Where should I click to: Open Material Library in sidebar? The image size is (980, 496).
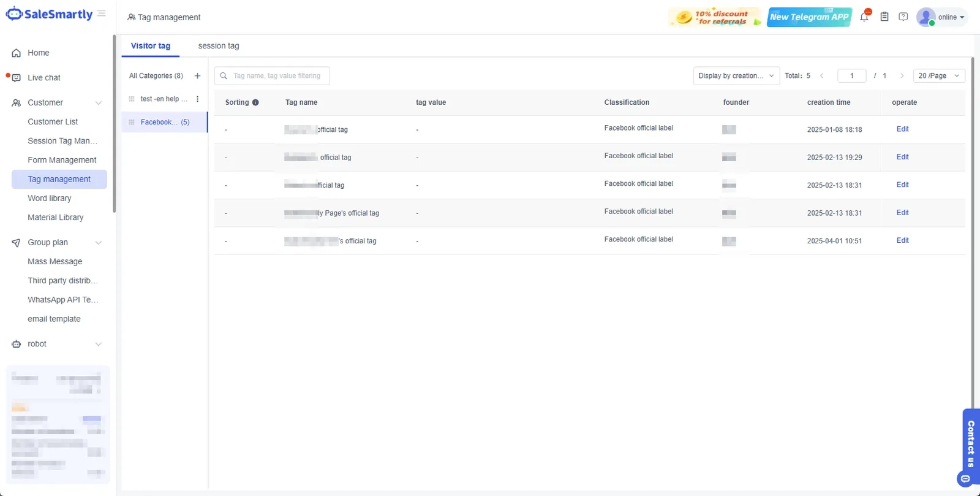coord(56,217)
